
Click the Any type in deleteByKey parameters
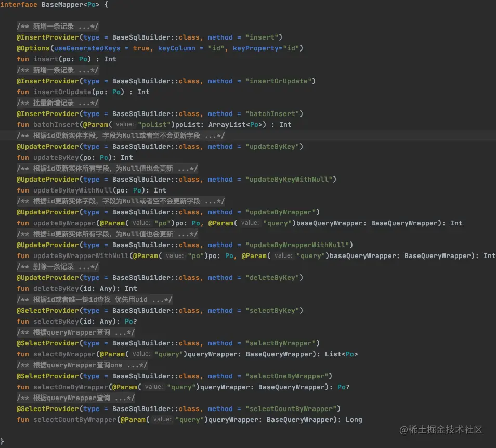106,289
